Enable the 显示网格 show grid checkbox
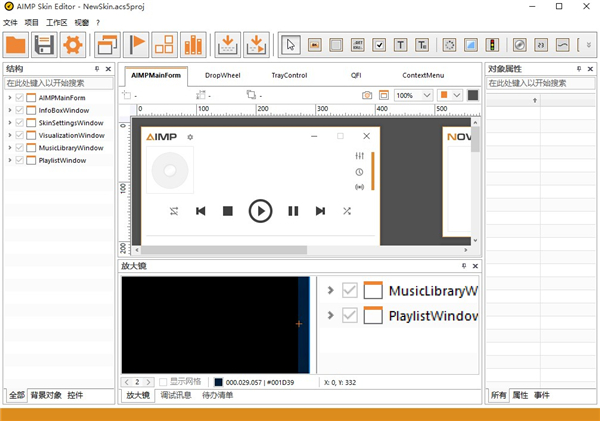Screen dimensions: 600x421 tap(165, 382)
